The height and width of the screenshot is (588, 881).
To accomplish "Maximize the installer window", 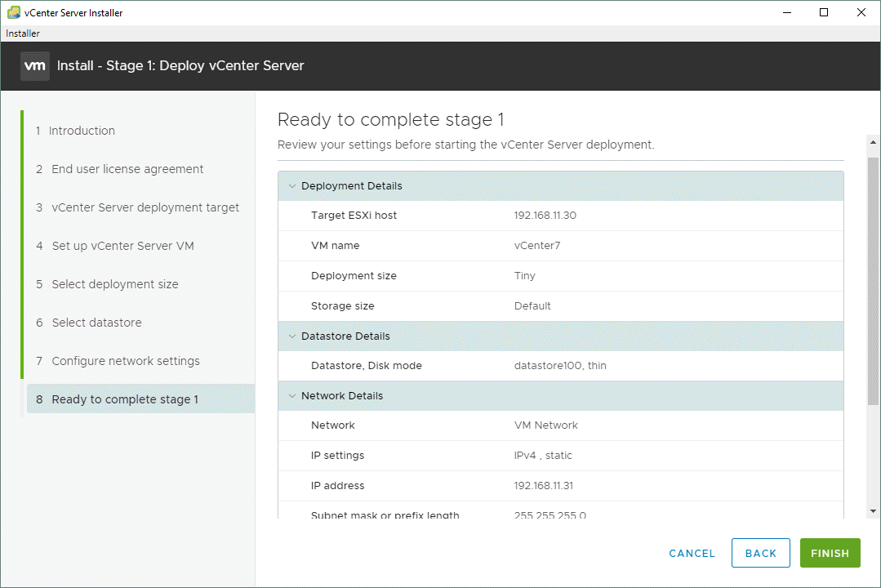I will pyautogui.click(x=824, y=12).
